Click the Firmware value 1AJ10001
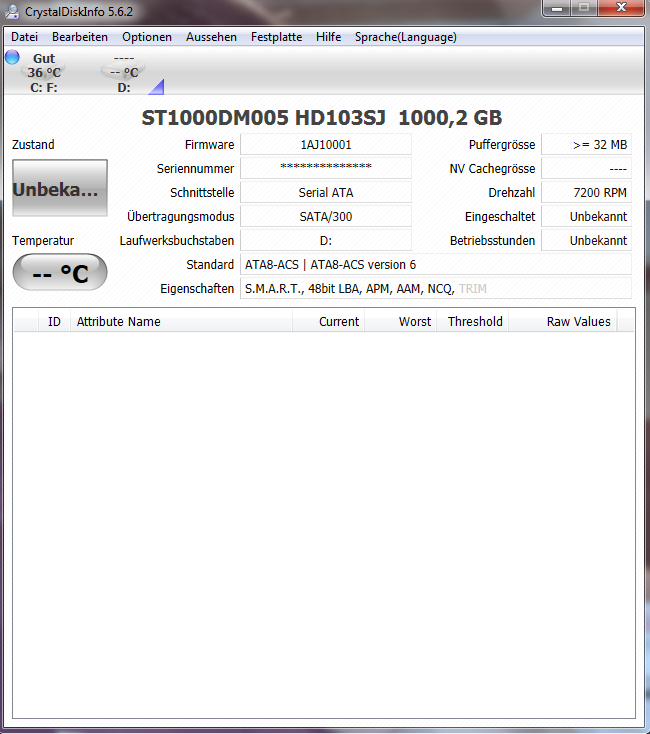This screenshot has height=734, width=650. pyautogui.click(x=326, y=145)
